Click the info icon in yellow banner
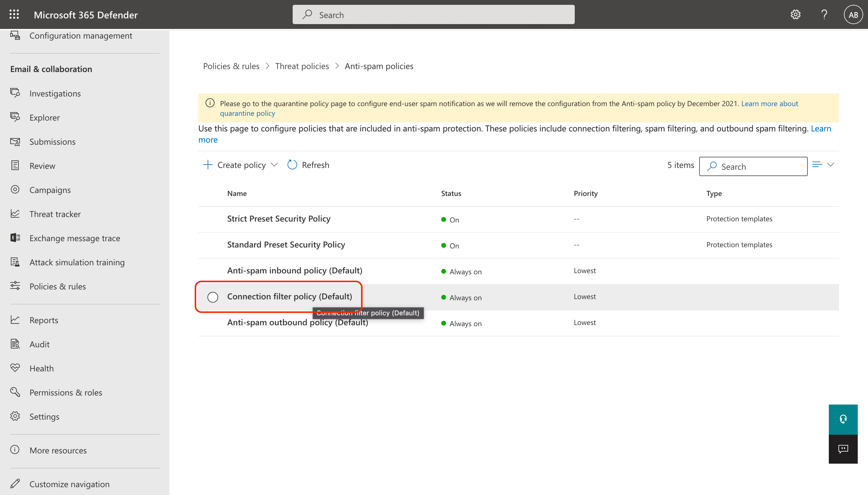The height and width of the screenshot is (495, 868). [x=210, y=103]
